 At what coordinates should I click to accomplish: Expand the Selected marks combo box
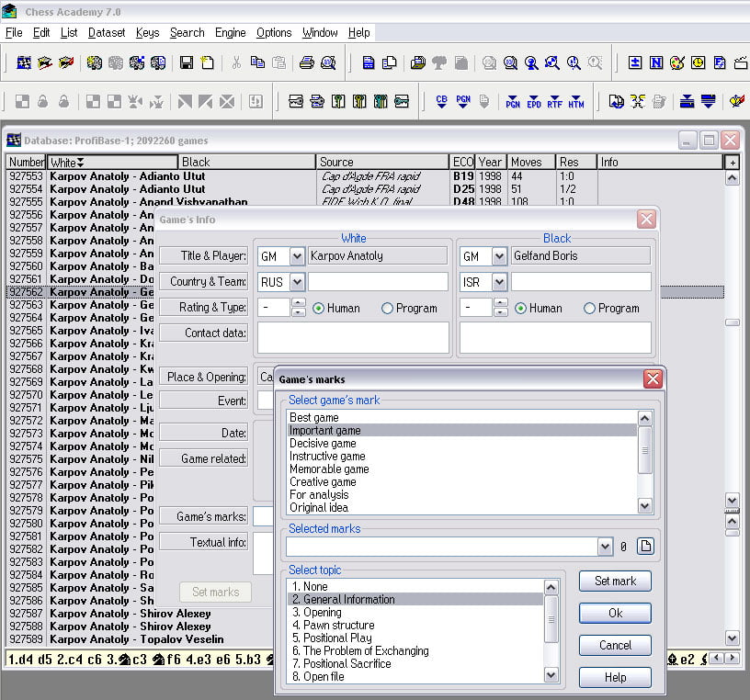[x=604, y=547]
